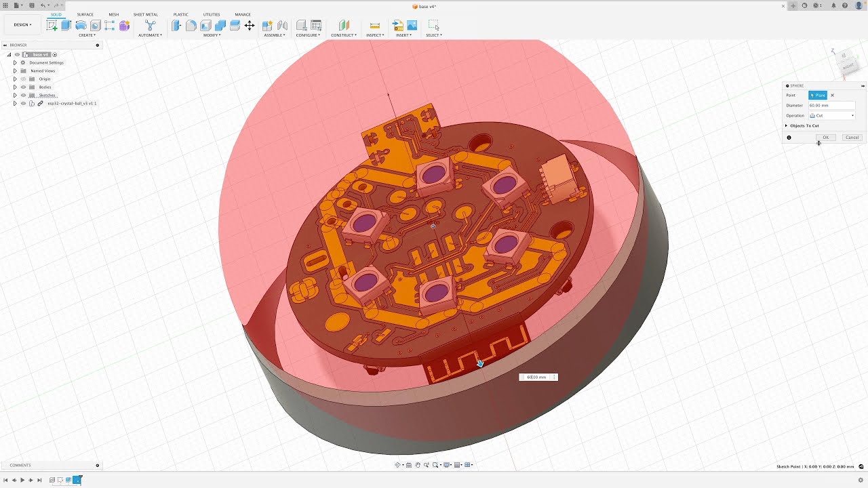
Task: Select the Move/Copy arrows tool
Action: pos(250,25)
